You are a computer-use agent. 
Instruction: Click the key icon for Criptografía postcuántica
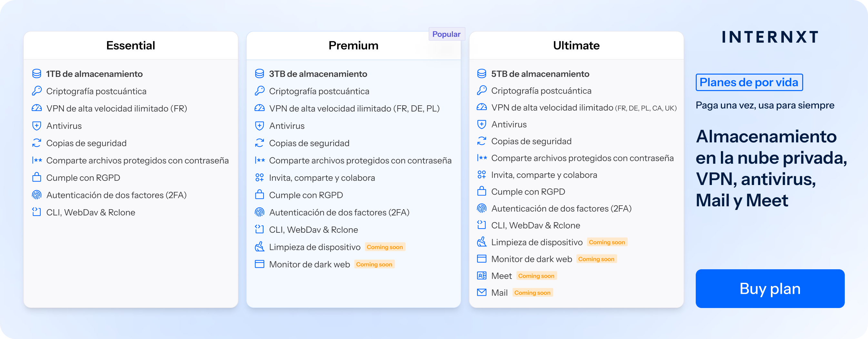36,91
